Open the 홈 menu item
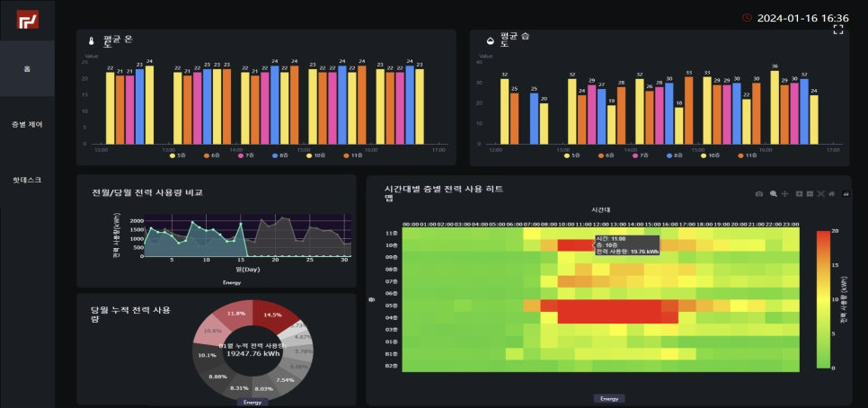The height and width of the screenshot is (408, 868). click(x=27, y=68)
